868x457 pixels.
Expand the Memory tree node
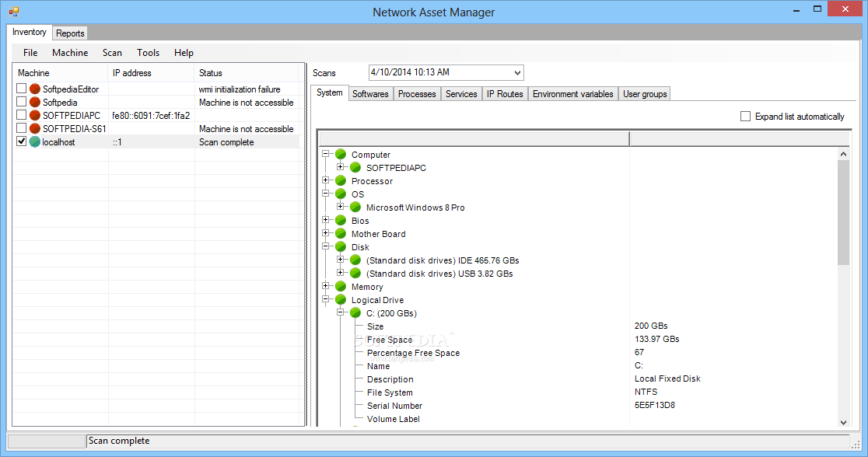(325, 286)
